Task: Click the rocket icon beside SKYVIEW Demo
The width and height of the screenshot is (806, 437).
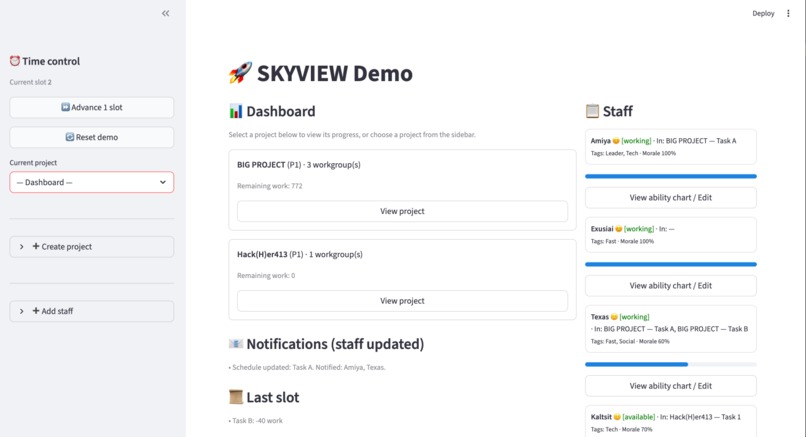Action: tap(240, 72)
